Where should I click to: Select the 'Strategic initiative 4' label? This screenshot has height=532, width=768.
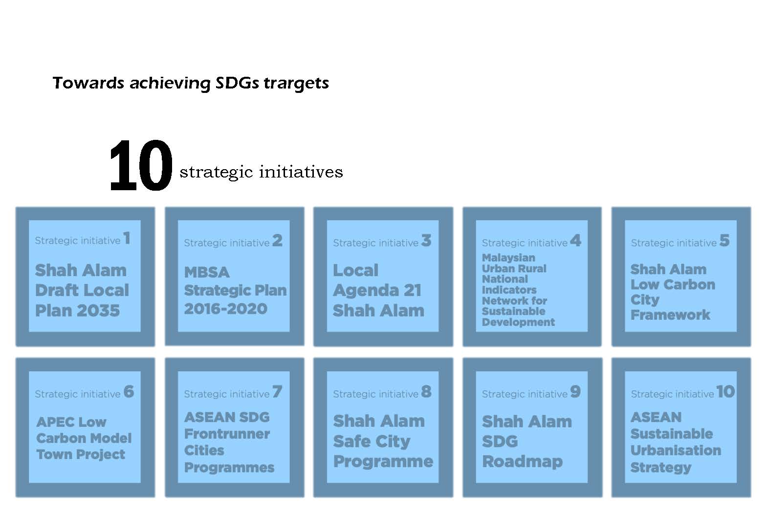[x=531, y=242]
